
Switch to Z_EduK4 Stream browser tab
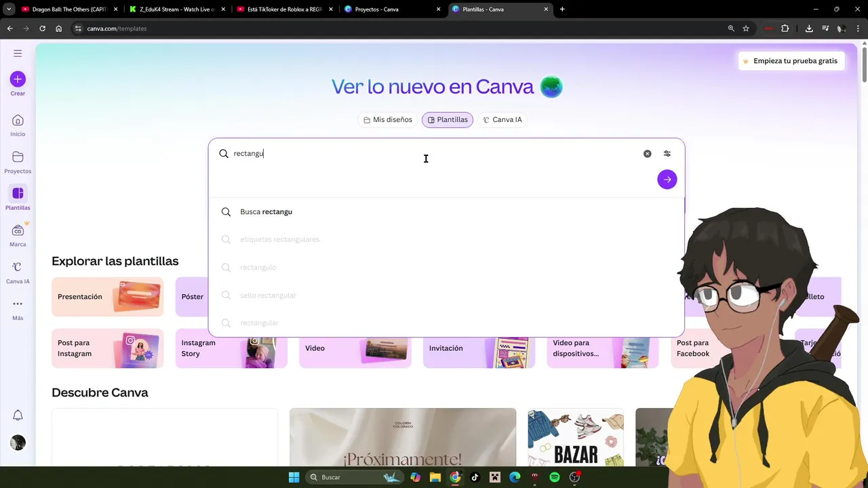click(x=176, y=9)
